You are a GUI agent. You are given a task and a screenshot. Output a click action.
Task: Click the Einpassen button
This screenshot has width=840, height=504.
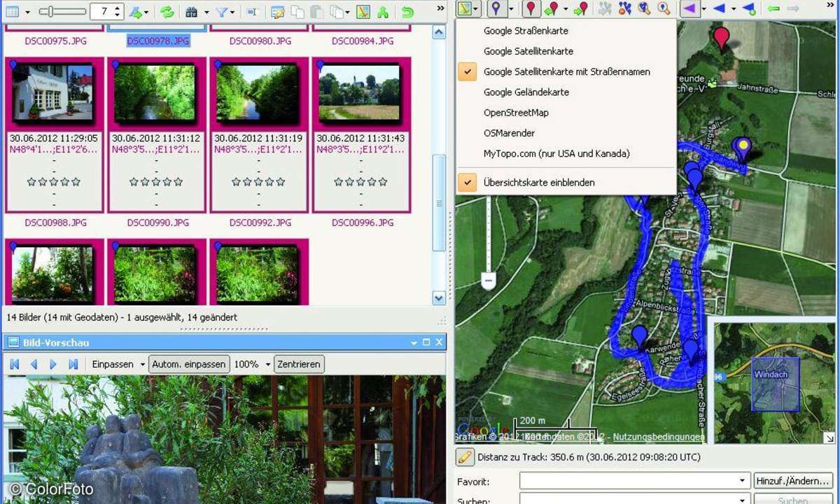tap(113, 365)
